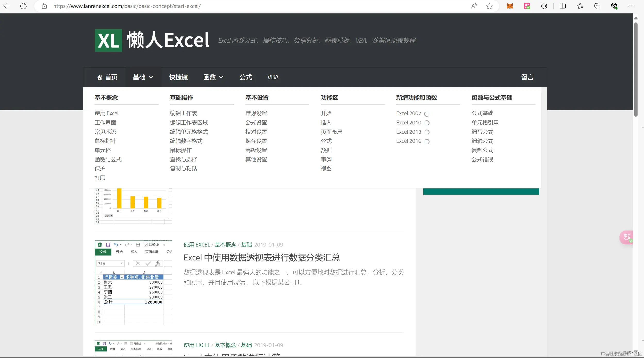Screen dimensions: 644x358
Task: Click 使用 EXCEL tag on pivot article
Action: tap(197, 245)
